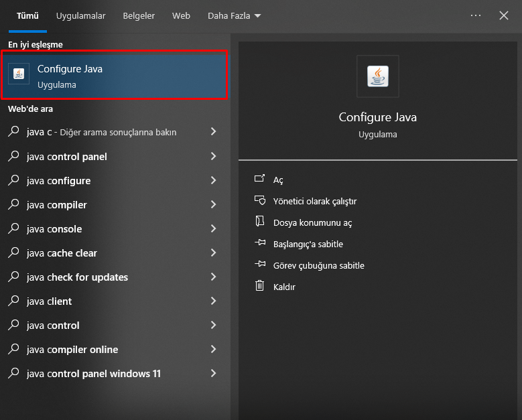Switch to the Belgeler tab
Viewport: 522px width, 420px height.
pyautogui.click(x=139, y=15)
